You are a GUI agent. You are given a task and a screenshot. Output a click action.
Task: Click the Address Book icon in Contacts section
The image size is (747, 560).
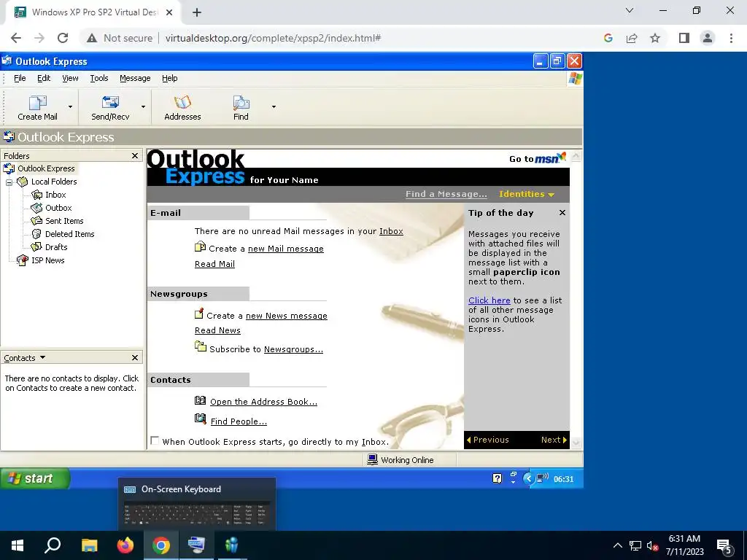point(200,400)
